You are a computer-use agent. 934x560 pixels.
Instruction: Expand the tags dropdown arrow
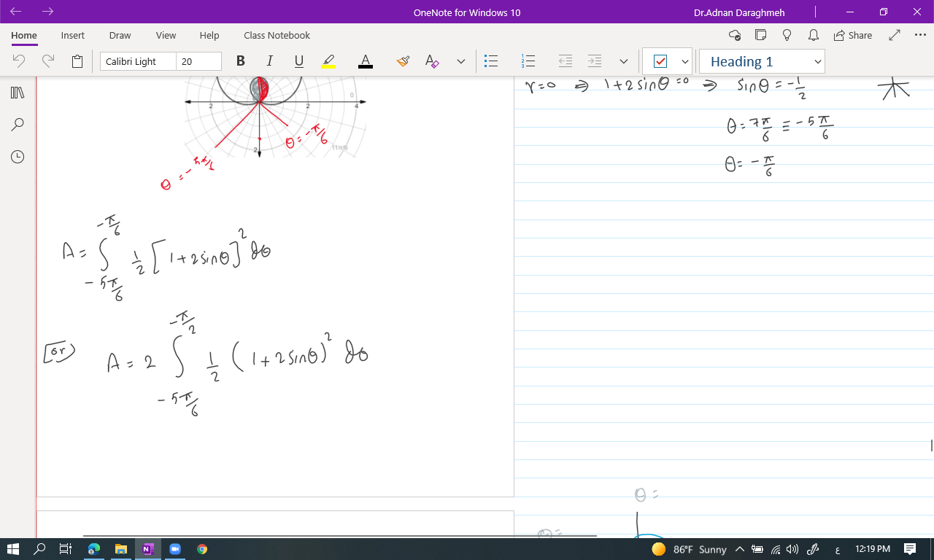(x=685, y=61)
